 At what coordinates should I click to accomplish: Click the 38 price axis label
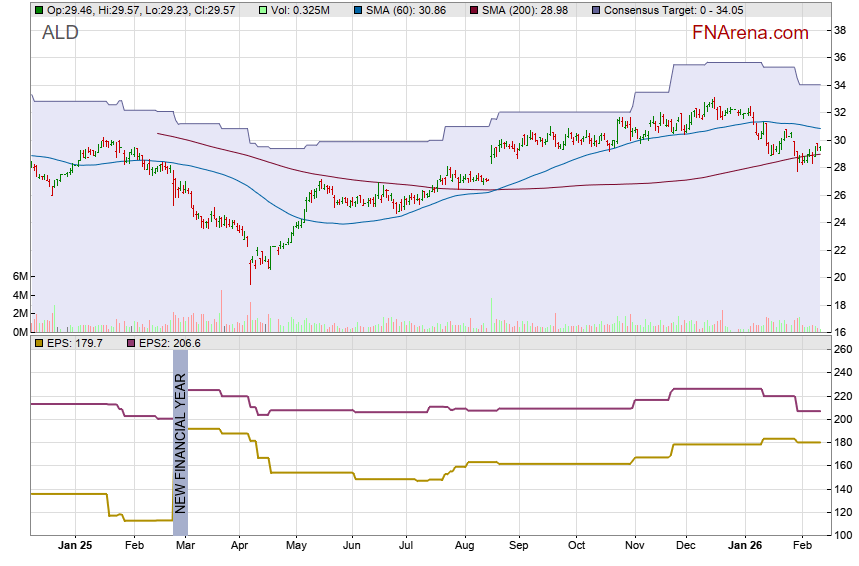click(x=840, y=30)
